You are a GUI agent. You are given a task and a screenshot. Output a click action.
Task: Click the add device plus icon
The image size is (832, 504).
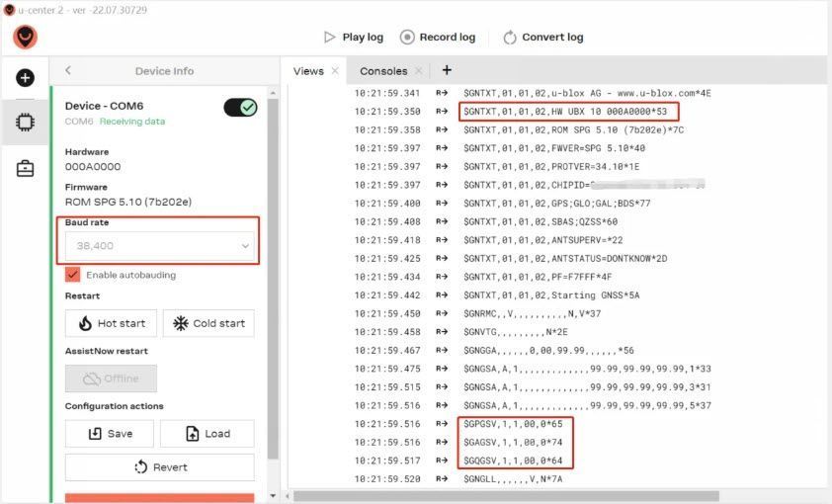tap(25, 78)
